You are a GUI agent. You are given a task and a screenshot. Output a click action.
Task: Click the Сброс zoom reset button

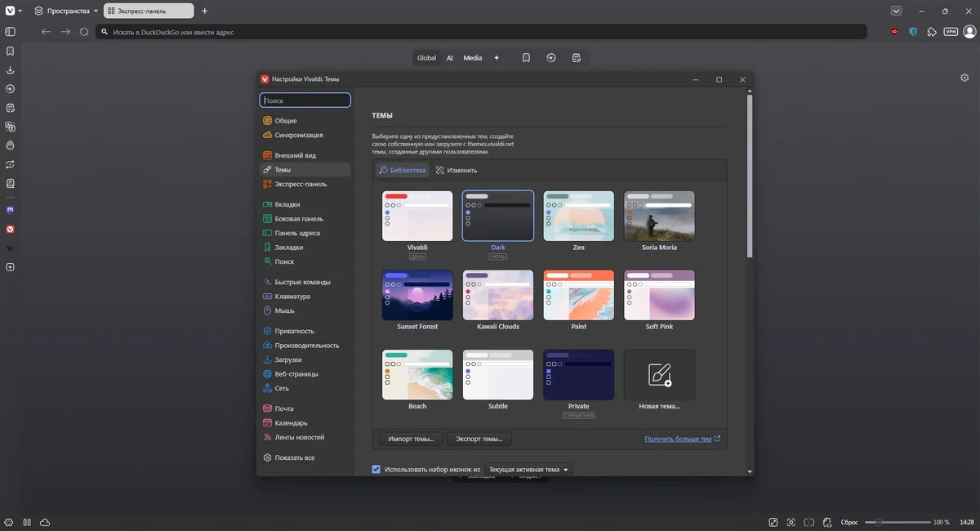pos(850,522)
